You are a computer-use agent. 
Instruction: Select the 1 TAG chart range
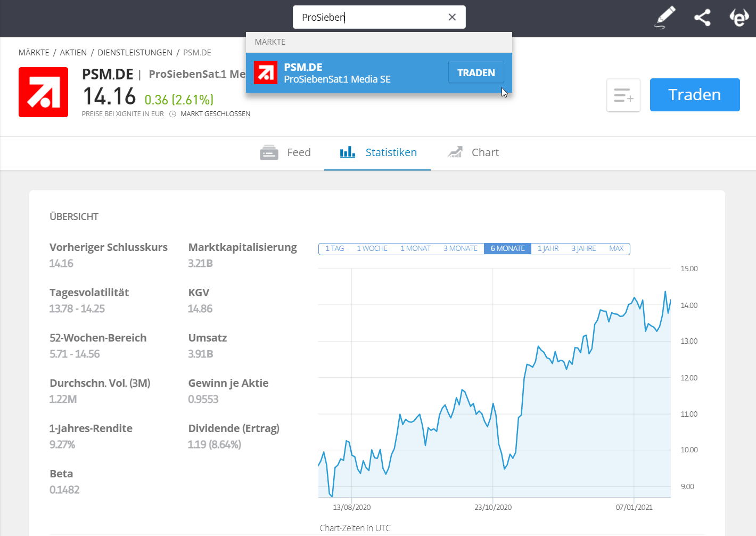point(334,249)
